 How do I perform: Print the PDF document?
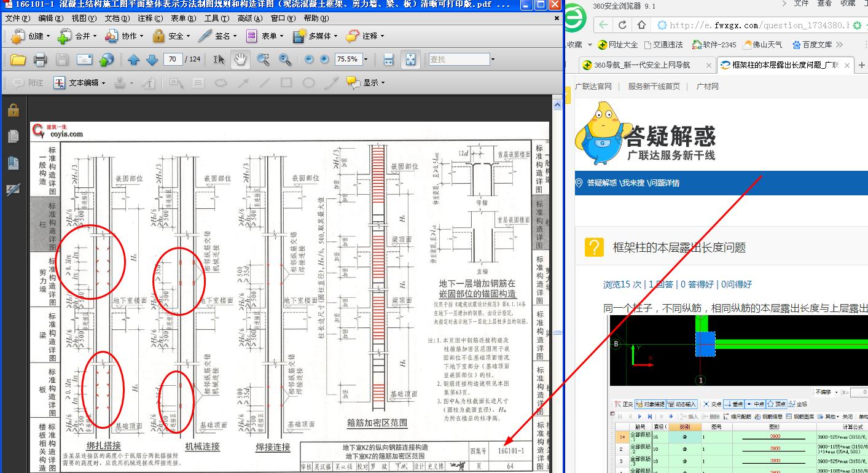(40, 60)
